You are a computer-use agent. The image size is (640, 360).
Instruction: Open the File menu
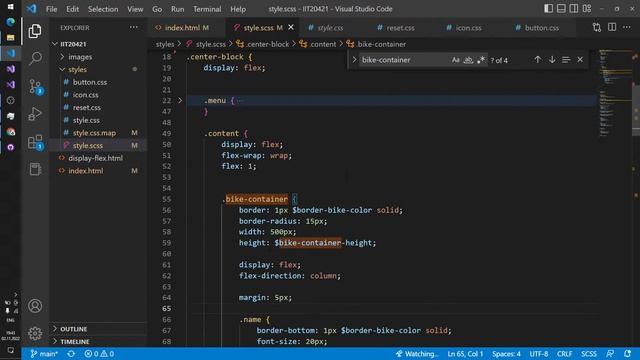point(51,9)
